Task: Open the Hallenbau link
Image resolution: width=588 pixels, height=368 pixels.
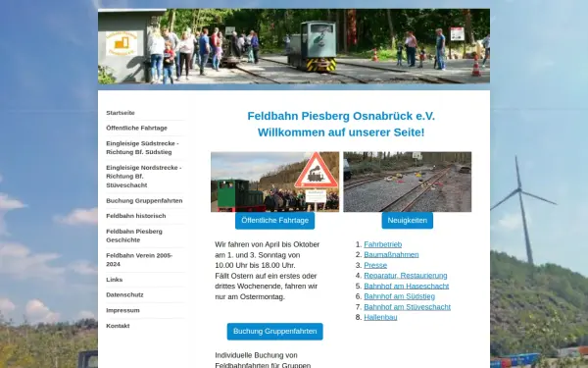Action: click(x=380, y=317)
